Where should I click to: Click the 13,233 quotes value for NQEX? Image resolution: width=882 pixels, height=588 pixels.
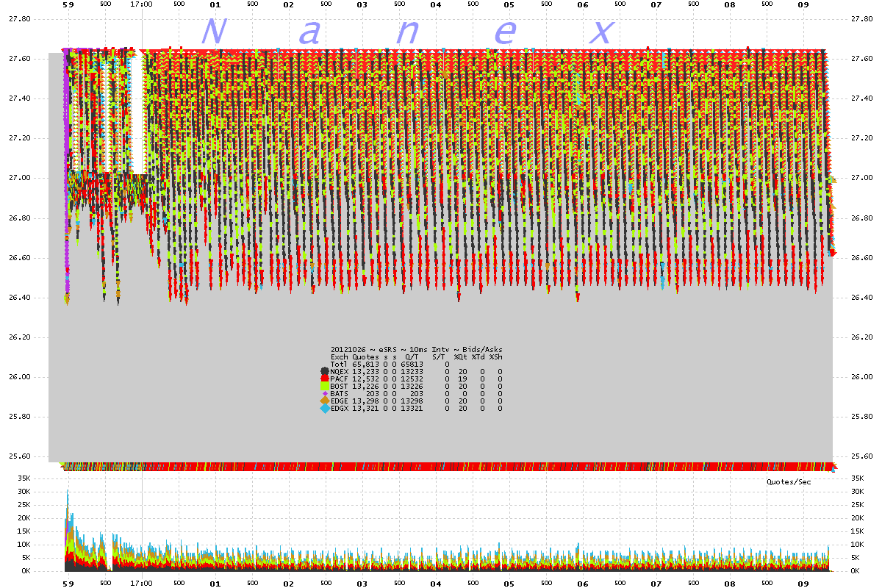[x=366, y=372]
